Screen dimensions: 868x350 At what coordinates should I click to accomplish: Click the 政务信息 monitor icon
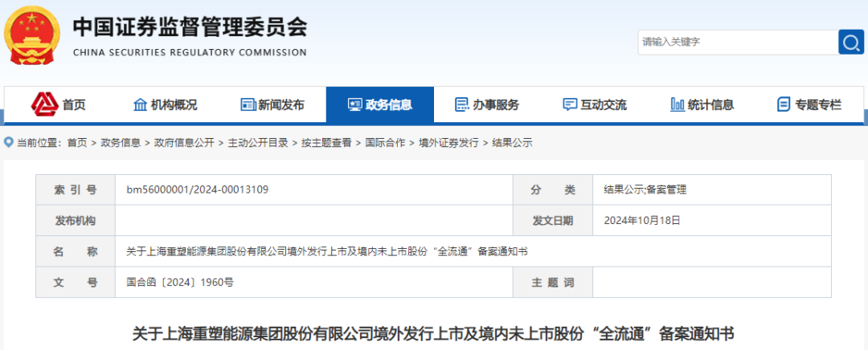click(354, 104)
